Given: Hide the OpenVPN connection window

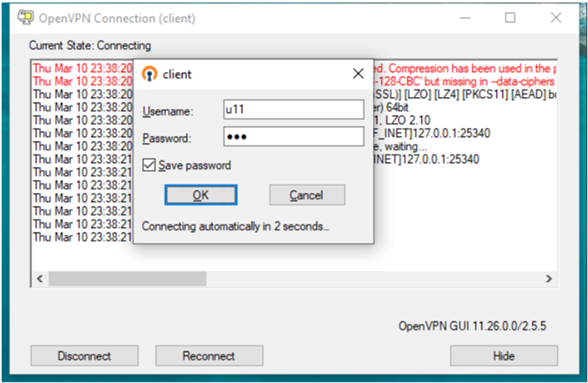Looking at the screenshot, I should pos(503,355).
